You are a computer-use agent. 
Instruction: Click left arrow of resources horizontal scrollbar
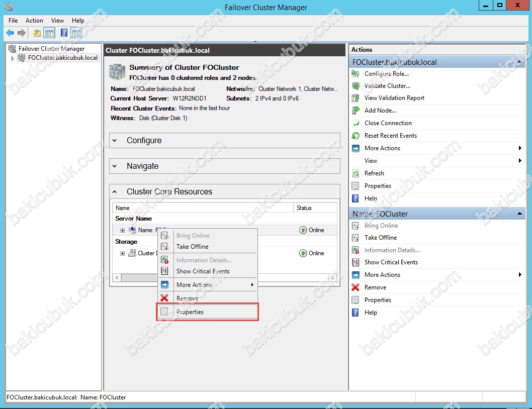click(x=117, y=278)
